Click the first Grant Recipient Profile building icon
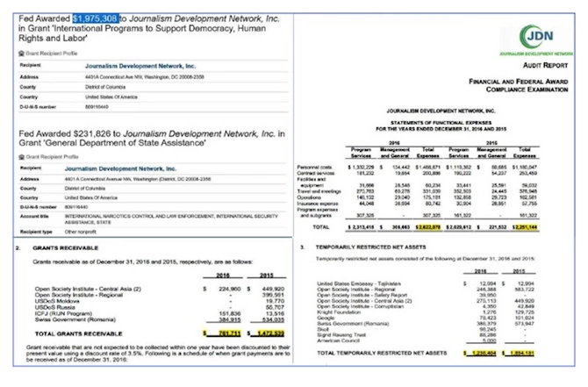Viewport: 588px width, 387px height. tap(21, 54)
